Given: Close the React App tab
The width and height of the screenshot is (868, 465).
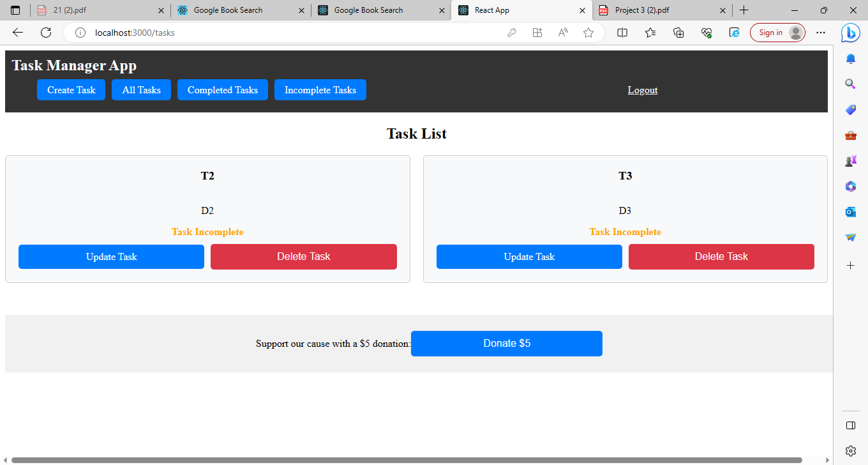Looking at the screenshot, I should coord(582,10).
